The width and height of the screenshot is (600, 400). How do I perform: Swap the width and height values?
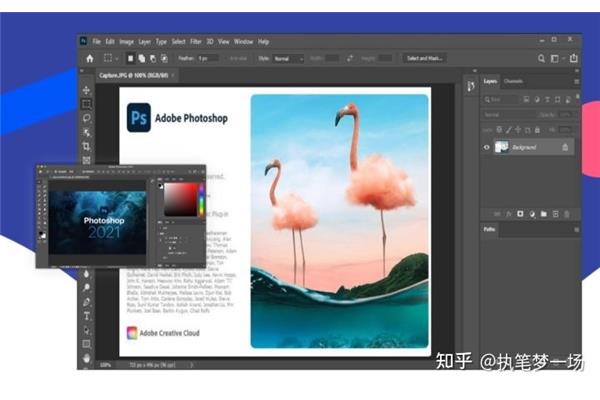[350, 59]
